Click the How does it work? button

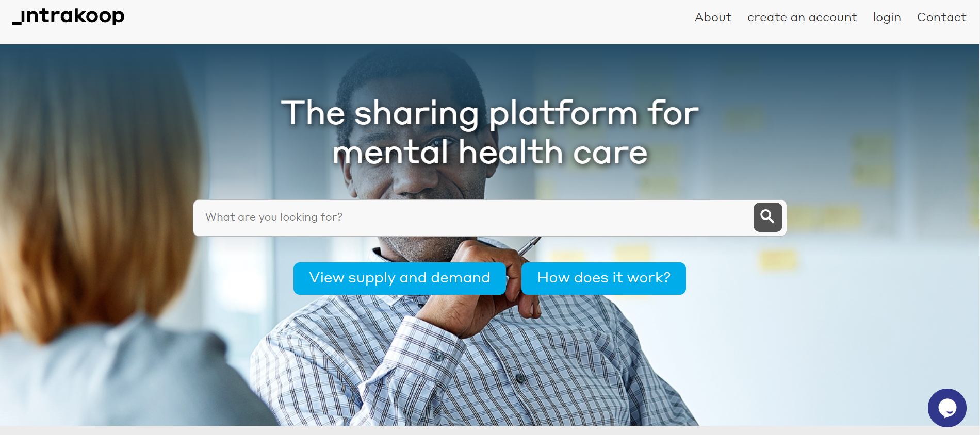603,278
